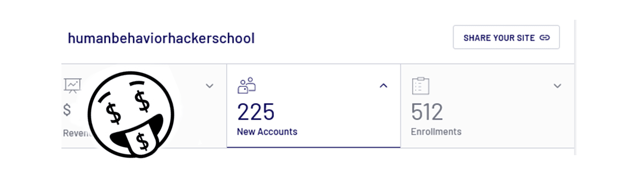Open the Enrollments tab label

(x=436, y=132)
